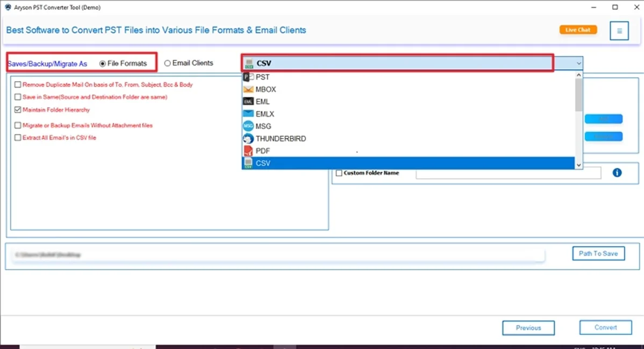Click format list scrollbar up arrow

(578, 75)
